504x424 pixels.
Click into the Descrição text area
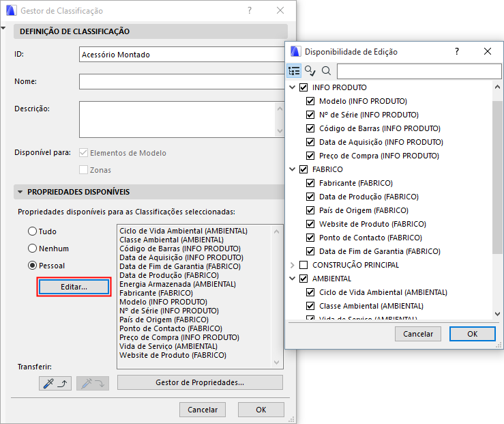(x=177, y=119)
